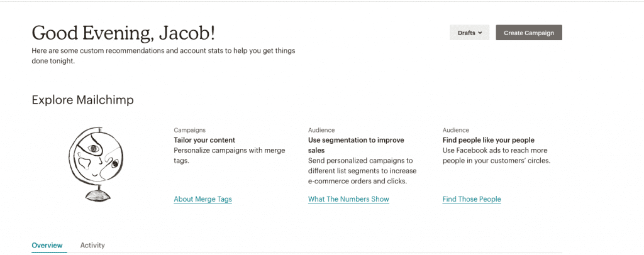Switch to the Overview tab

[x=47, y=245]
